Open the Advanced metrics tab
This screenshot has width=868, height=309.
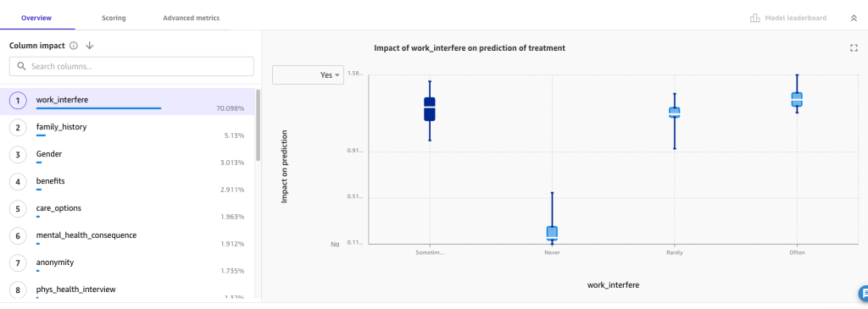pos(191,19)
